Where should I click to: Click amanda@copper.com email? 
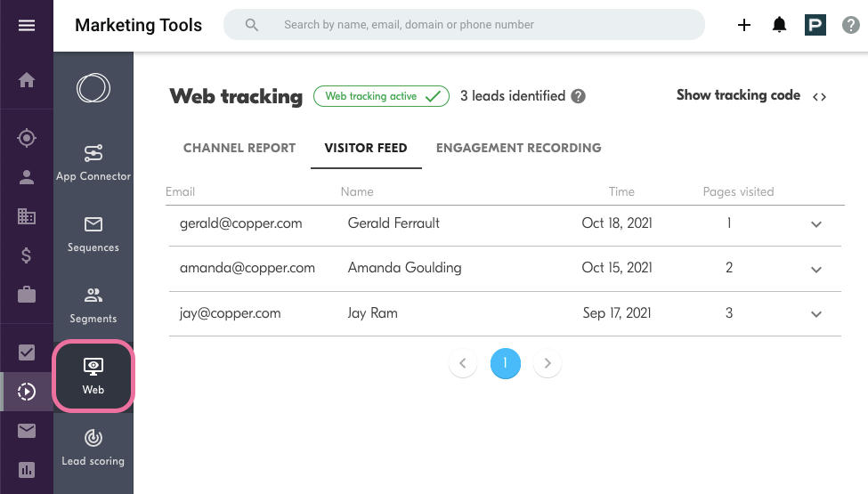tap(247, 268)
